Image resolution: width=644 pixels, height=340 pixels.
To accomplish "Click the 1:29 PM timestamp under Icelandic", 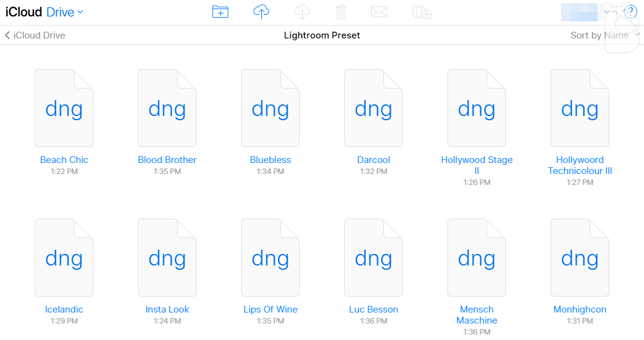I will pyautogui.click(x=64, y=320).
